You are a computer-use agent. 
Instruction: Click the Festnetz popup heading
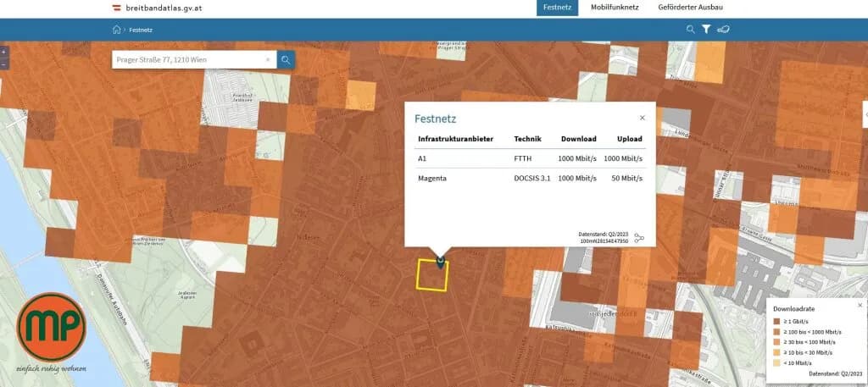(436, 119)
